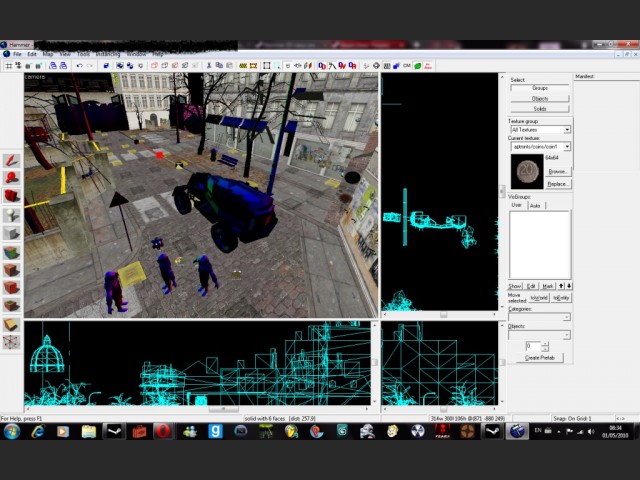Click the front view horizontal scrollbar thumb
Image resolution: width=640 pixels, height=480 pixels.
tap(223, 409)
